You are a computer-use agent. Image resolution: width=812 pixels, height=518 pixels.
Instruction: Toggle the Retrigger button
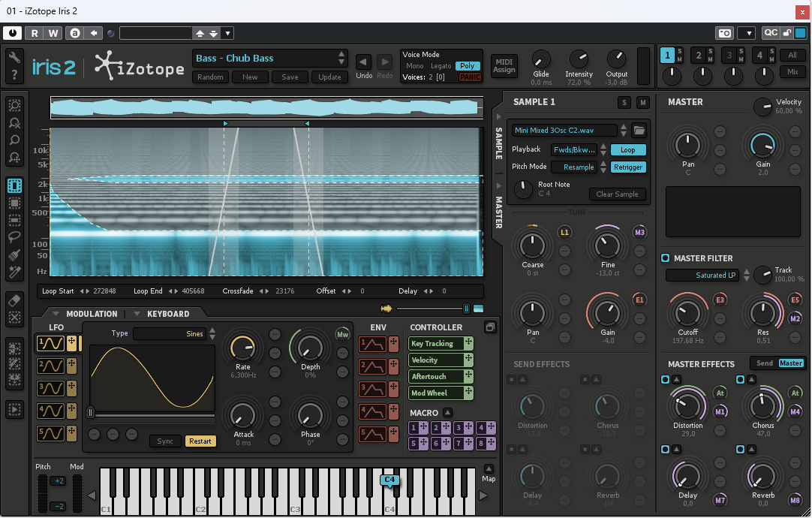point(628,167)
